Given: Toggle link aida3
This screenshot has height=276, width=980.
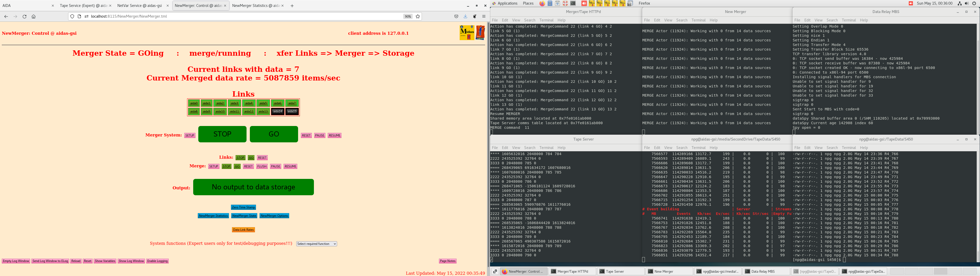Looking at the screenshot, I should tap(234, 103).
